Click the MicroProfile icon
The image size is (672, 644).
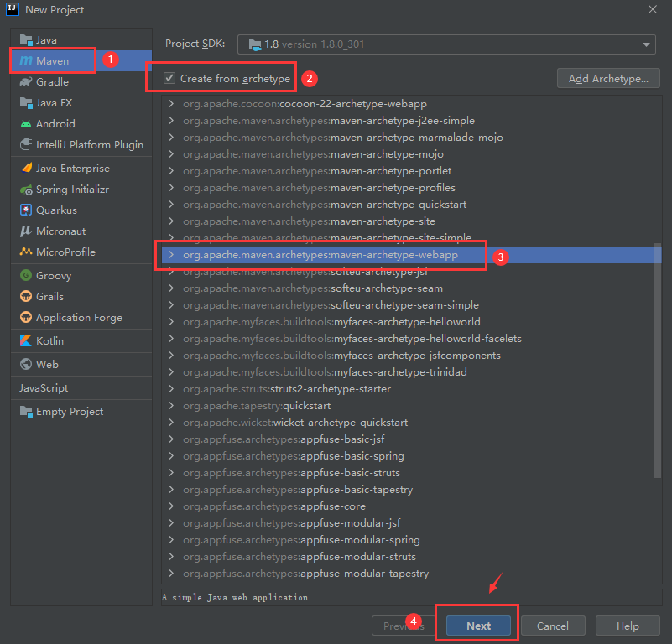pyautogui.click(x=26, y=252)
